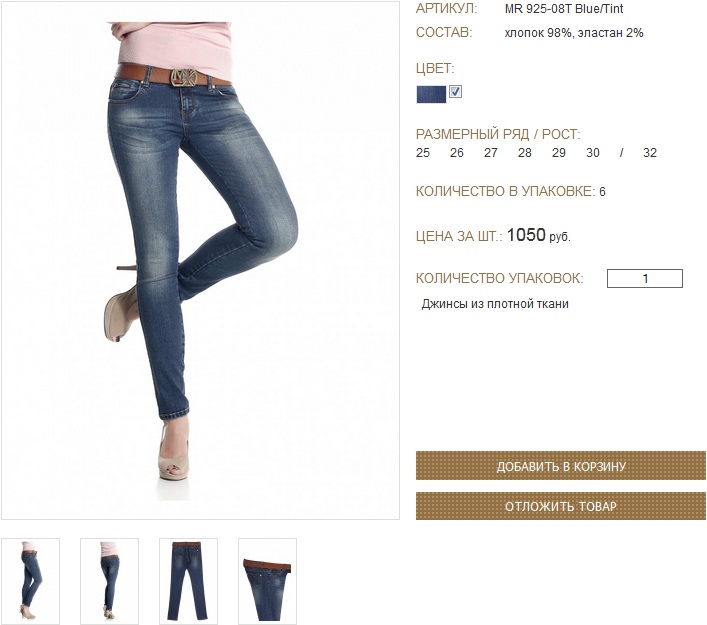Select size 27

pyautogui.click(x=491, y=152)
